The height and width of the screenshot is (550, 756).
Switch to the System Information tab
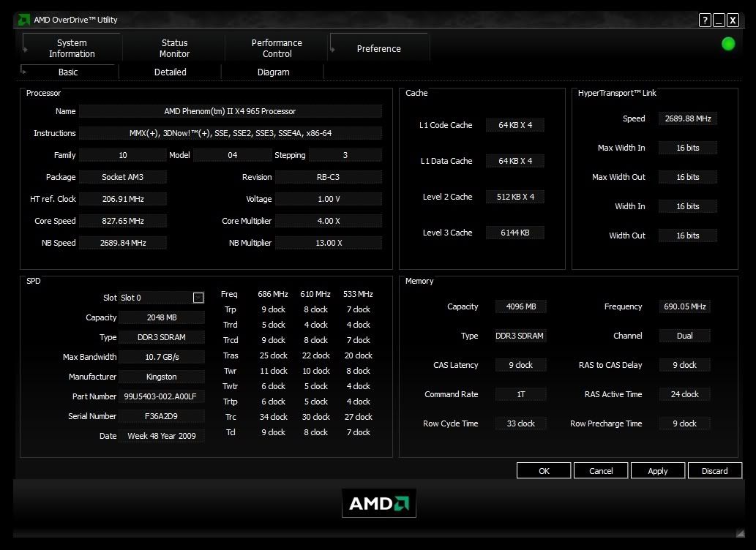pos(72,48)
